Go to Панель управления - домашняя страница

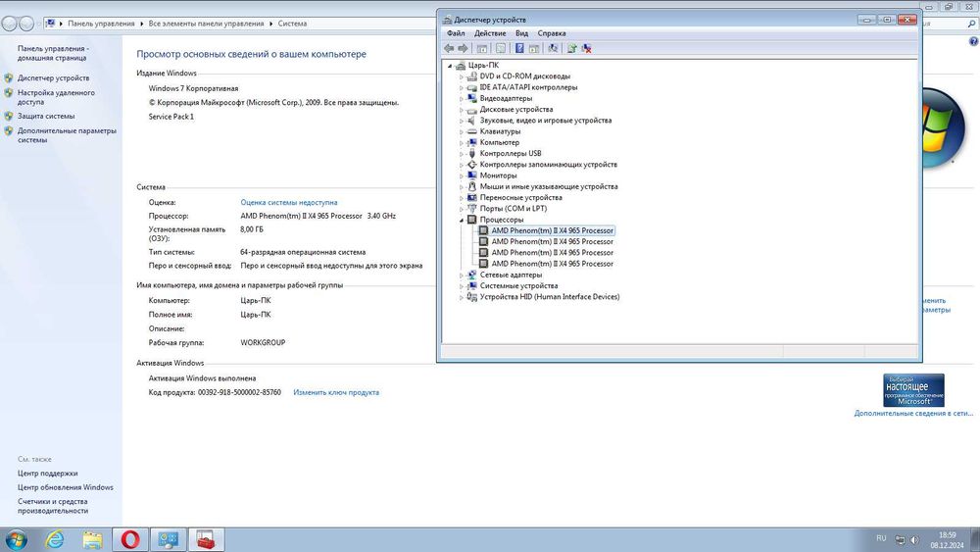tap(53, 53)
